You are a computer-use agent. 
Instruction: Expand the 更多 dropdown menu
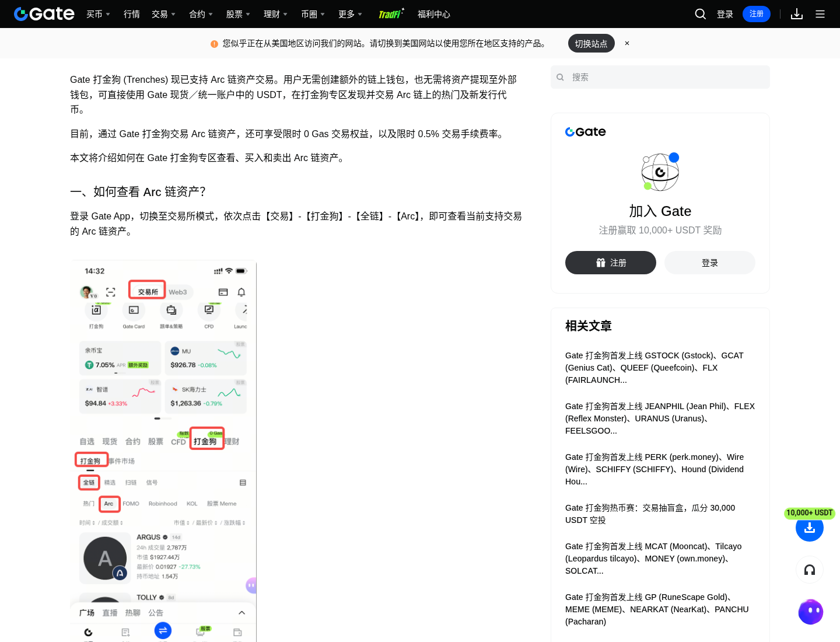tap(350, 14)
